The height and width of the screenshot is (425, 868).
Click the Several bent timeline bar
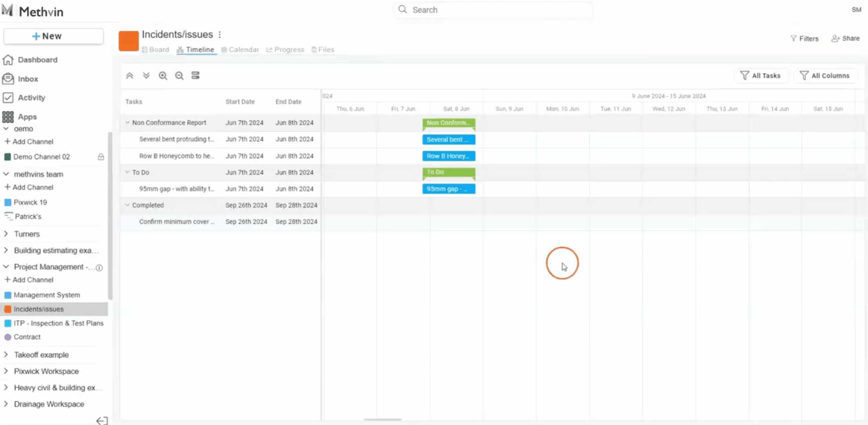point(449,140)
